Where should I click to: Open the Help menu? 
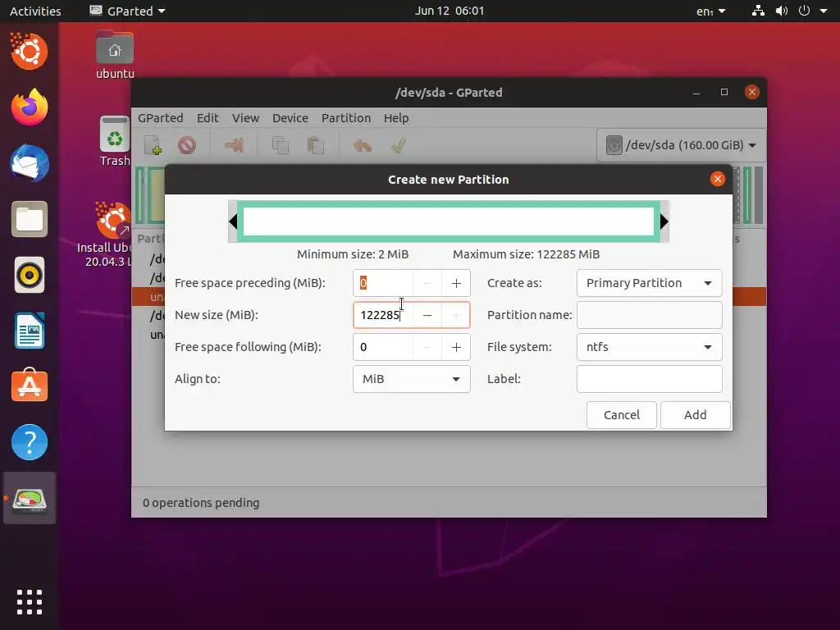(396, 118)
